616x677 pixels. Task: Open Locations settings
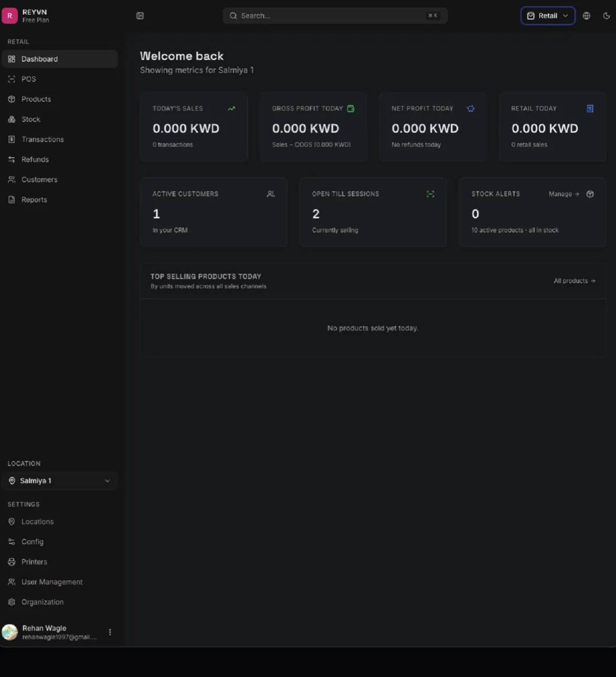(x=60, y=522)
